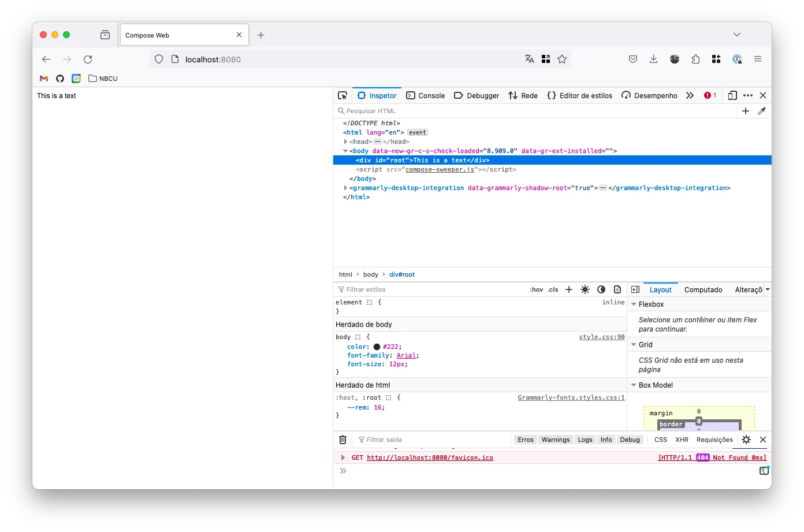The height and width of the screenshot is (532, 804).
Task: Toggle the .cls classes panel
Action: coord(553,289)
